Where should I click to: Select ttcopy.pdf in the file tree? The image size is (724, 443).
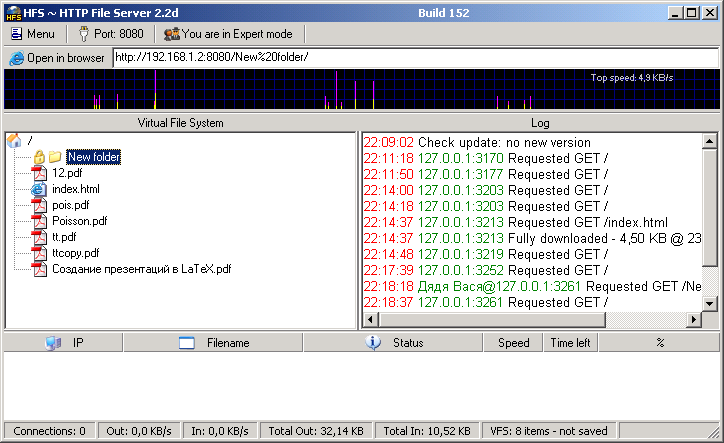click(76, 253)
